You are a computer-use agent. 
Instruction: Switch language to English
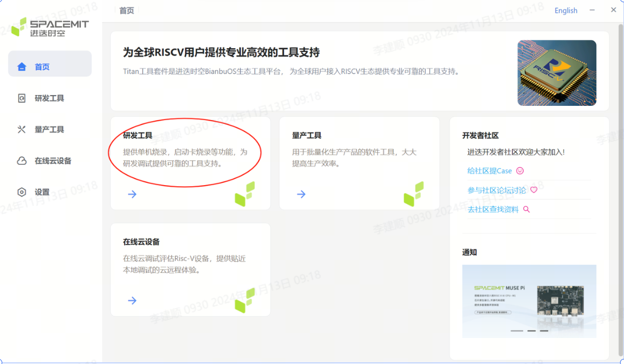click(x=566, y=10)
